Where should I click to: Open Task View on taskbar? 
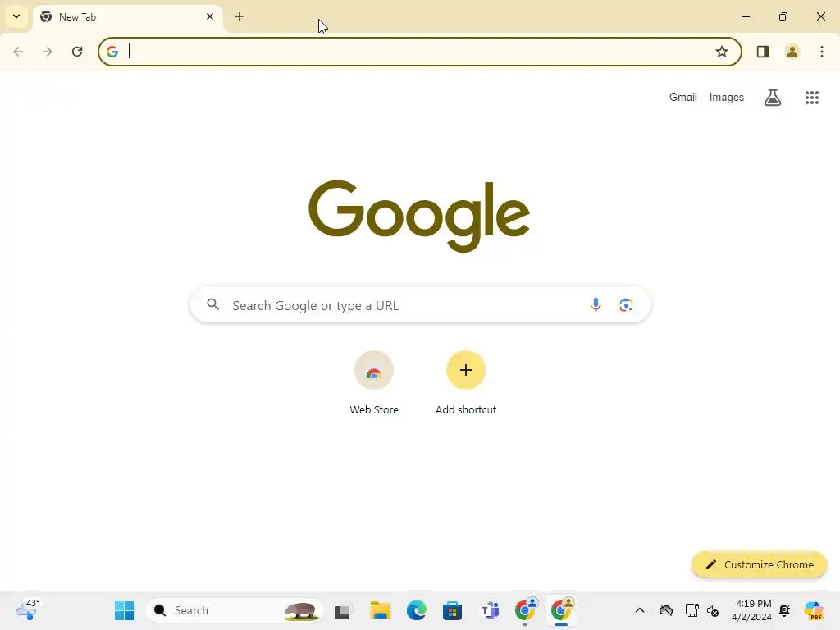344,610
